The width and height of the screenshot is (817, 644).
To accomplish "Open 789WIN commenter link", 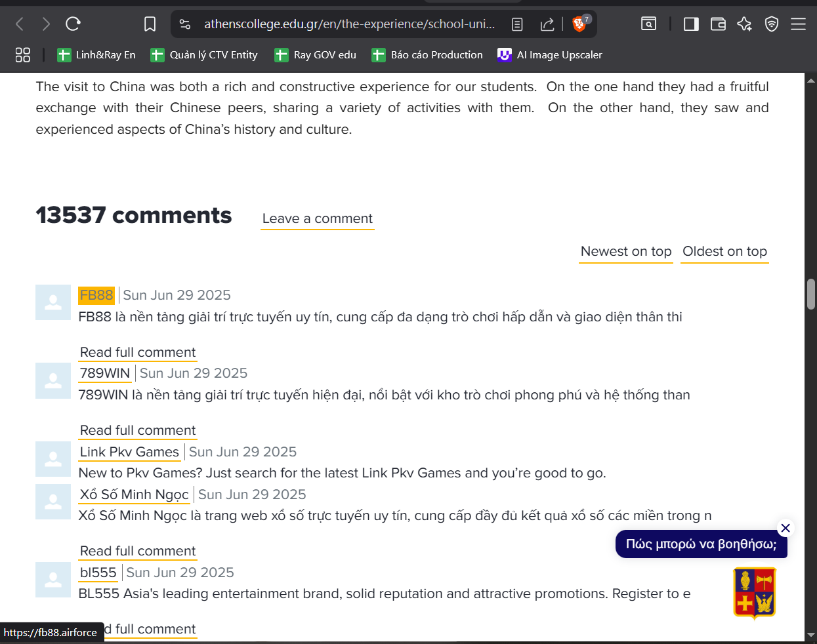I will [x=105, y=374].
